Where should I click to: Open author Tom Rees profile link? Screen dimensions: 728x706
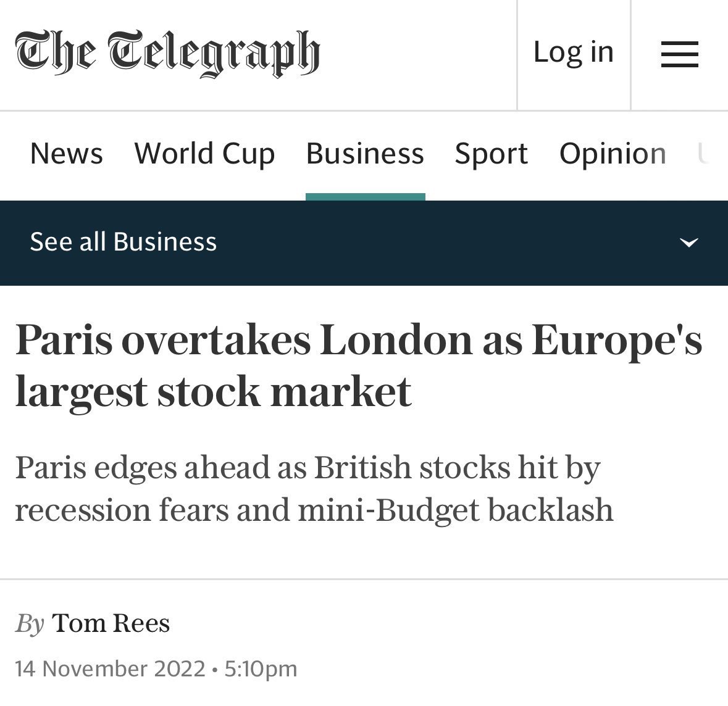click(111, 623)
